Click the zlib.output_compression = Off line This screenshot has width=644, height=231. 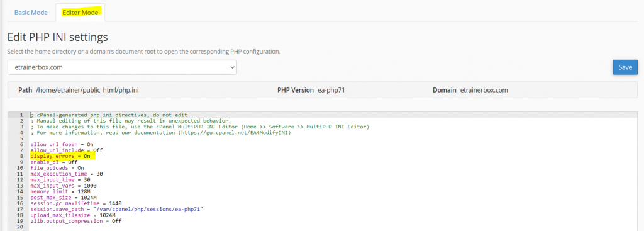[76, 221]
